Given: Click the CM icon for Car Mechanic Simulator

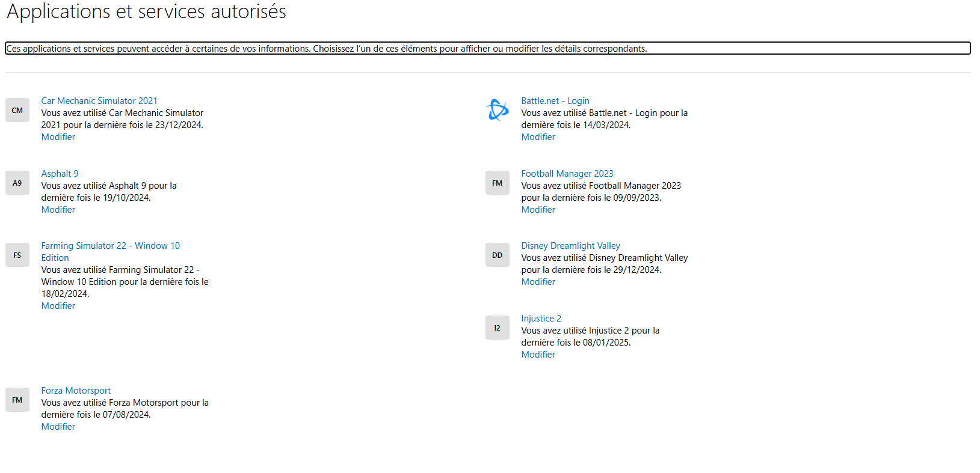Looking at the screenshot, I should tap(17, 110).
